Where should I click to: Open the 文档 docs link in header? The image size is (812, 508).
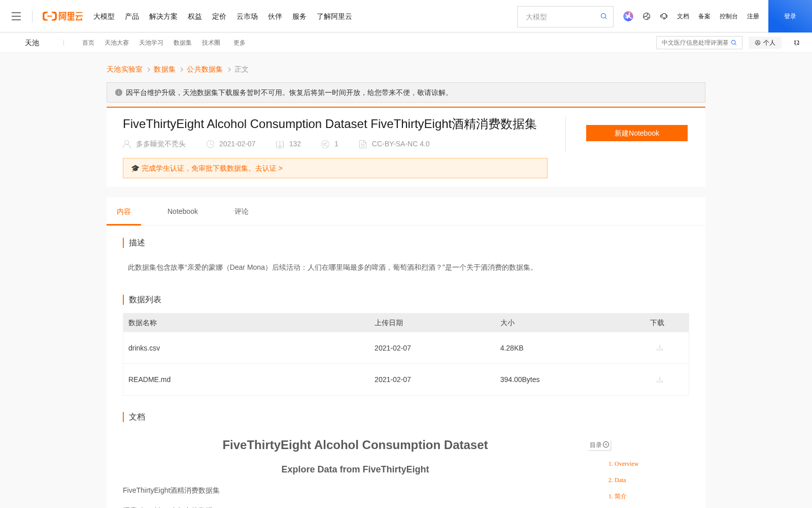click(683, 16)
